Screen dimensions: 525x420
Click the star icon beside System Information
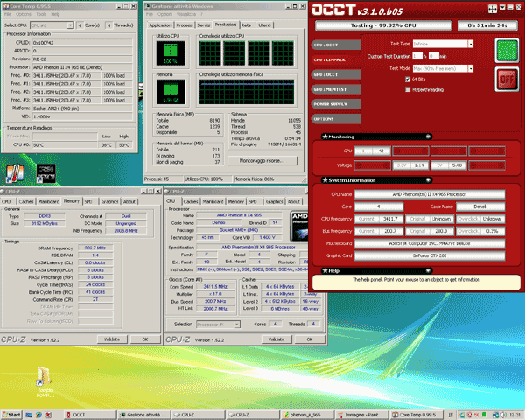[x=325, y=180]
